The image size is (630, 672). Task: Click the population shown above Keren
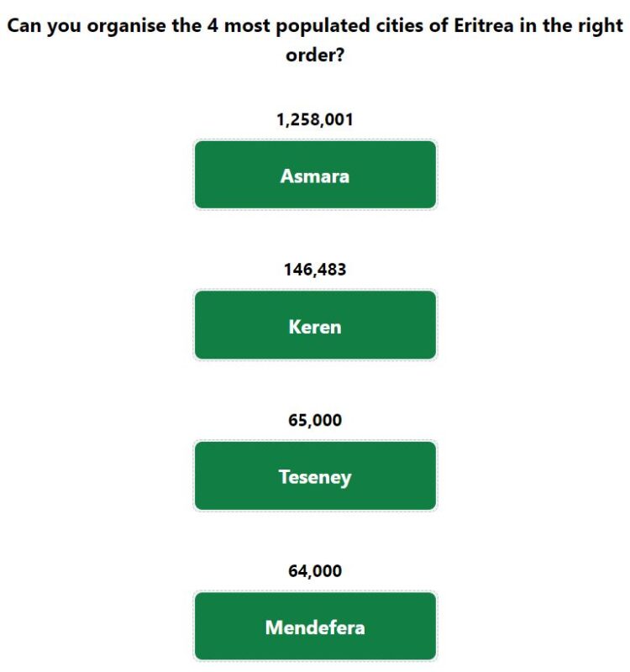click(x=315, y=270)
